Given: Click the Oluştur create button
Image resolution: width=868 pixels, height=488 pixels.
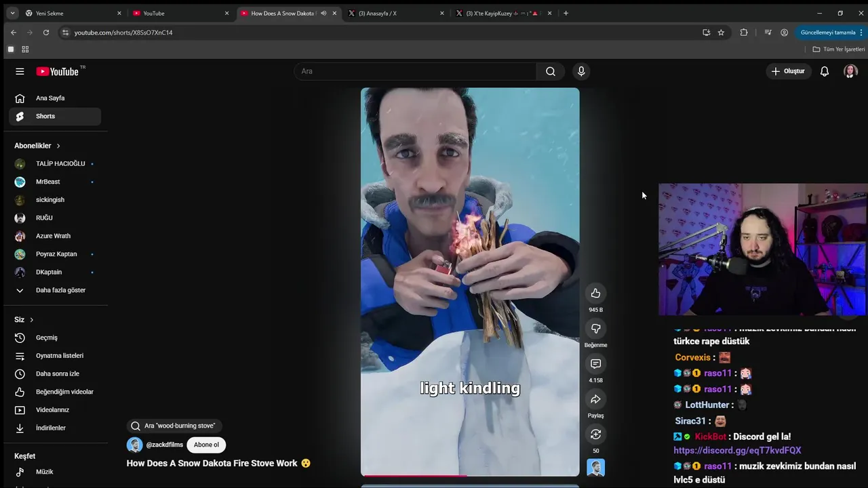Looking at the screenshot, I should (789, 71).
